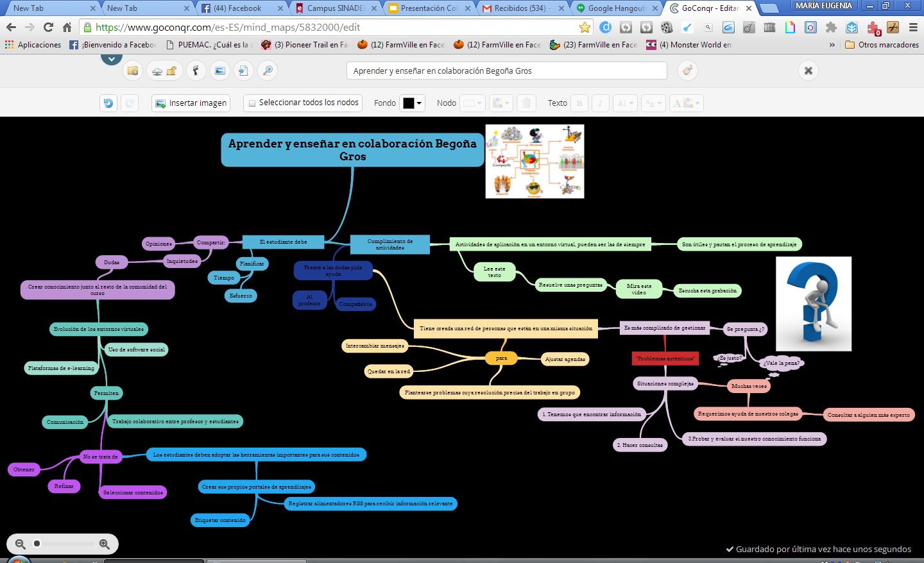Screen dimensions: 924x563
Task: Go back to the previous page
Action: pyautogui.click(x=11, y=27)
